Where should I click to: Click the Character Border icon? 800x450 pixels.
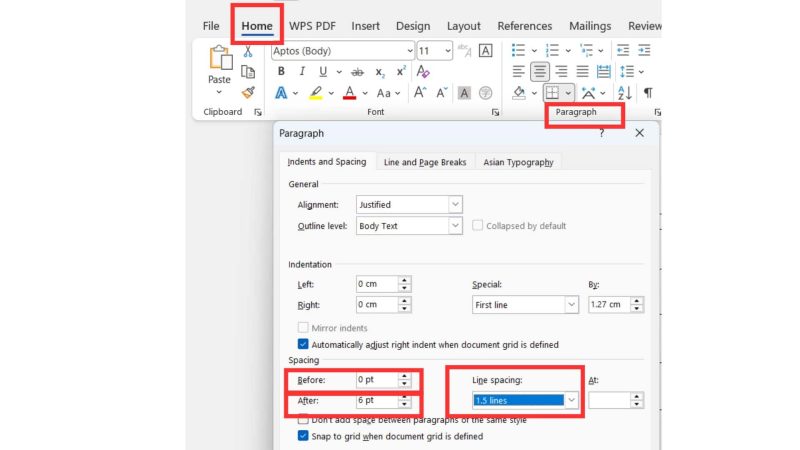click(485, 51)
